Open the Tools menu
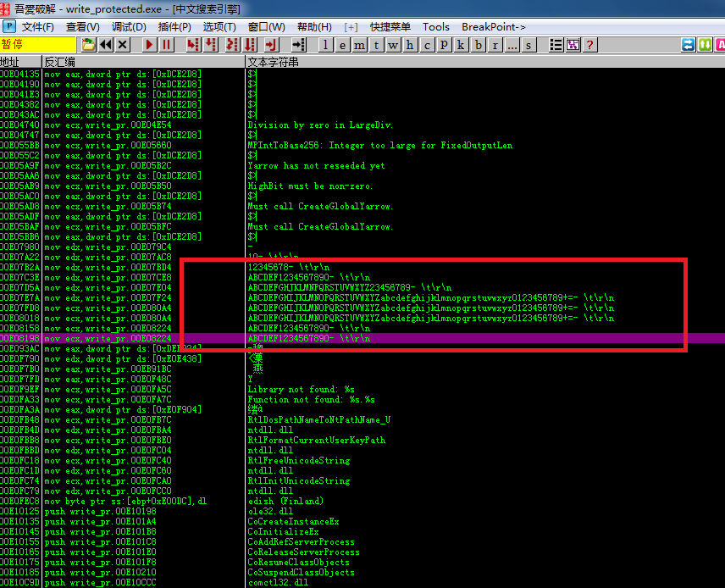 [x=436, y=27]
